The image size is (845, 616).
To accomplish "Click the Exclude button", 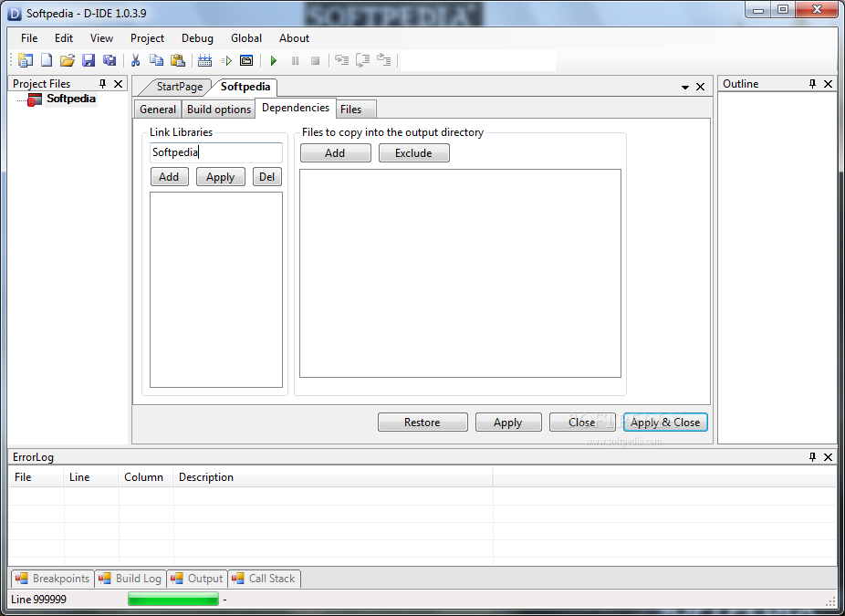I will (414, 153).
